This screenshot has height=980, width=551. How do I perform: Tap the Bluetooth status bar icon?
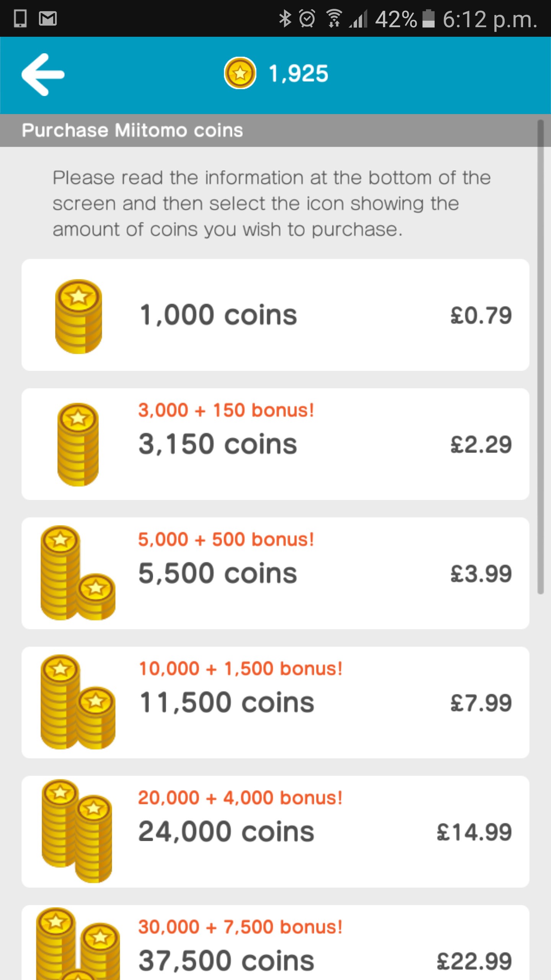(x=285, y=18)
